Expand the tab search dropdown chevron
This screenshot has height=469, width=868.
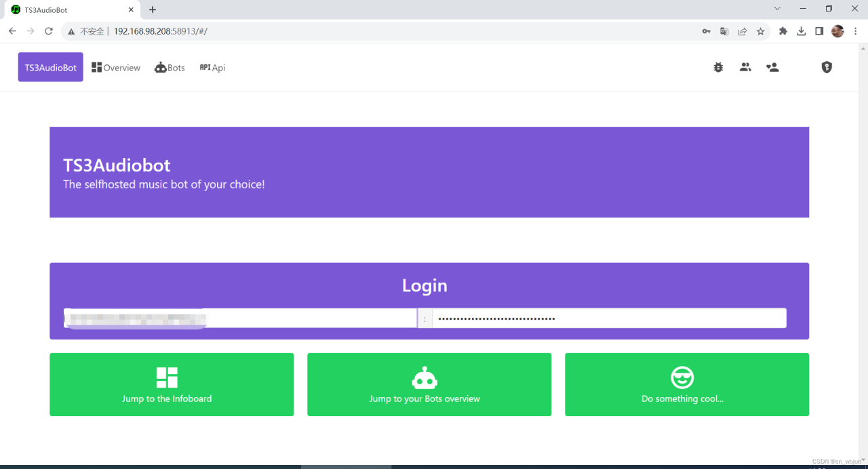[777, 8]
